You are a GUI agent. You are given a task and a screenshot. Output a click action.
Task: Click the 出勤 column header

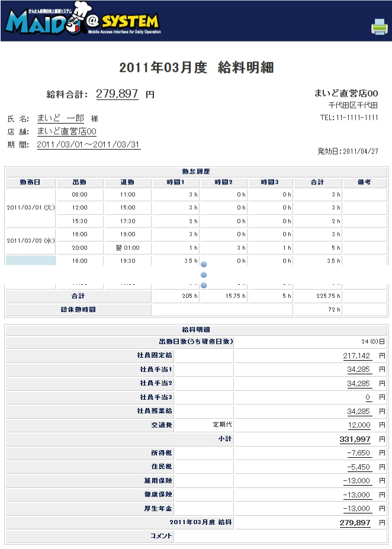pyautogui.click(x=79, y=182)
